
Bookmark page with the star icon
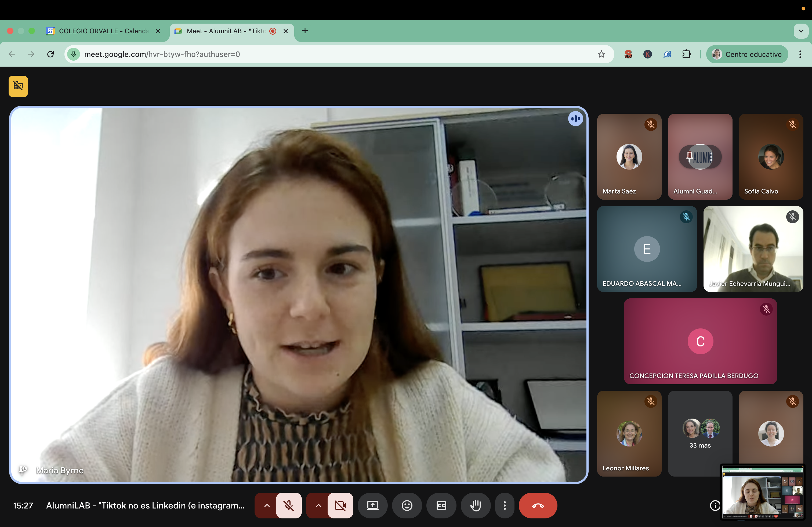point(601,54)
